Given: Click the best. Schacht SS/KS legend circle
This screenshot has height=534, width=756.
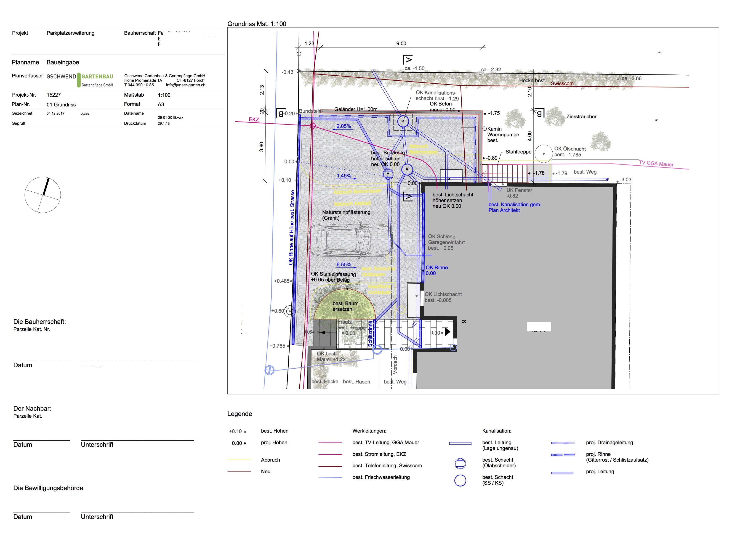Looking at the screenshot, I should pyautogui.click(x=460, y=481).
